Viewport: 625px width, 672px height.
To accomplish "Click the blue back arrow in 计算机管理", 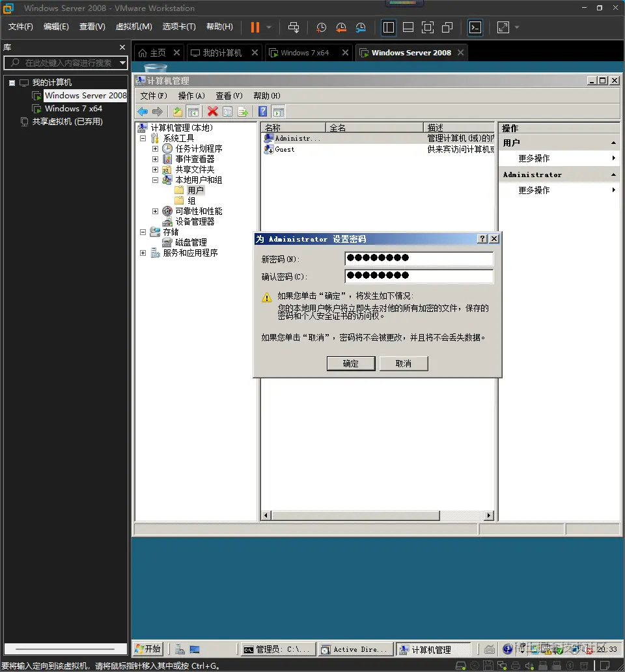I will click(143, 112).
